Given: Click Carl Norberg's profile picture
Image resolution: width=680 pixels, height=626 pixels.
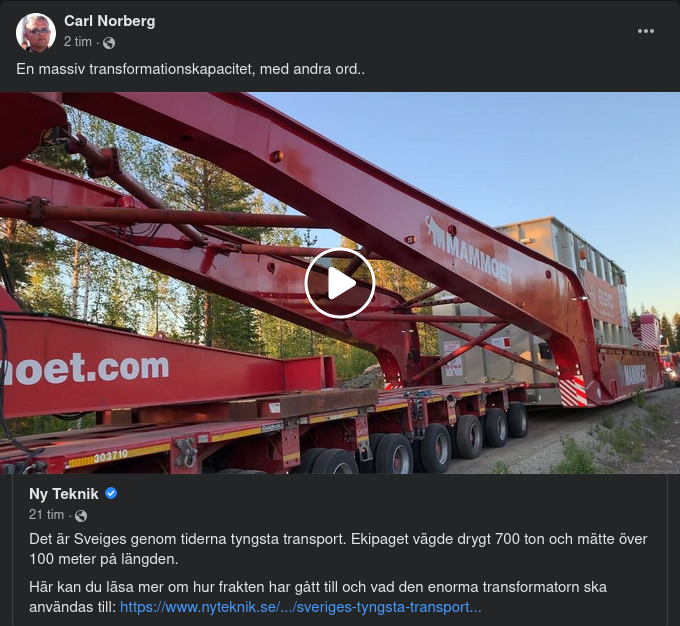Looking at the screenshot, I should click(36, 33).
